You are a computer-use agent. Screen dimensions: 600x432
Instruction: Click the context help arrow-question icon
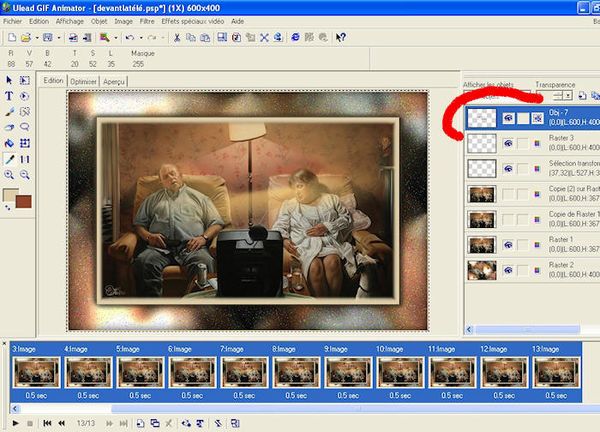coord(341,37)
